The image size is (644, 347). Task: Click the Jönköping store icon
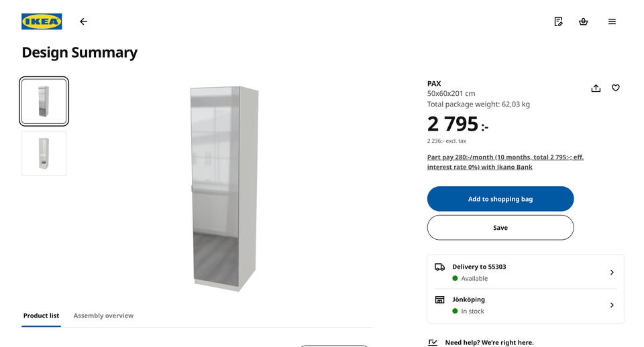pyautogui.click(x=439, y=299)
